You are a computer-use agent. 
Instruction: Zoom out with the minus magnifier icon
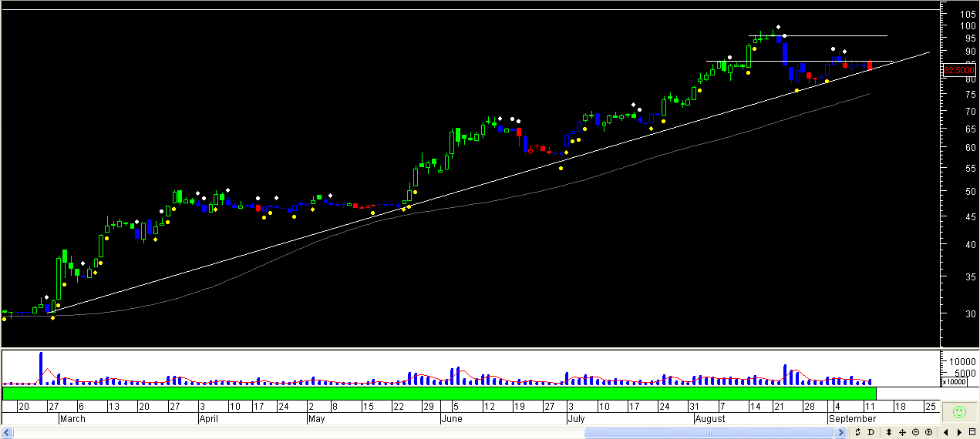[915, 432]
